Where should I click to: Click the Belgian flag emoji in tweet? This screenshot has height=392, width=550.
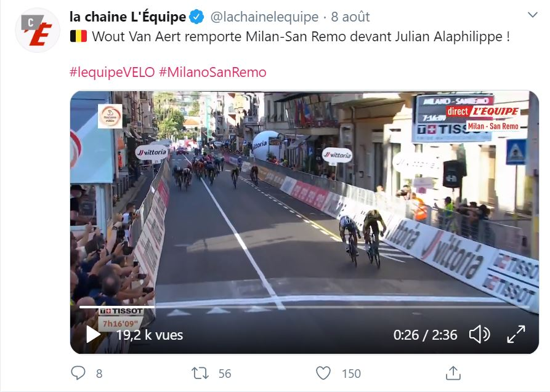[78, 36]
